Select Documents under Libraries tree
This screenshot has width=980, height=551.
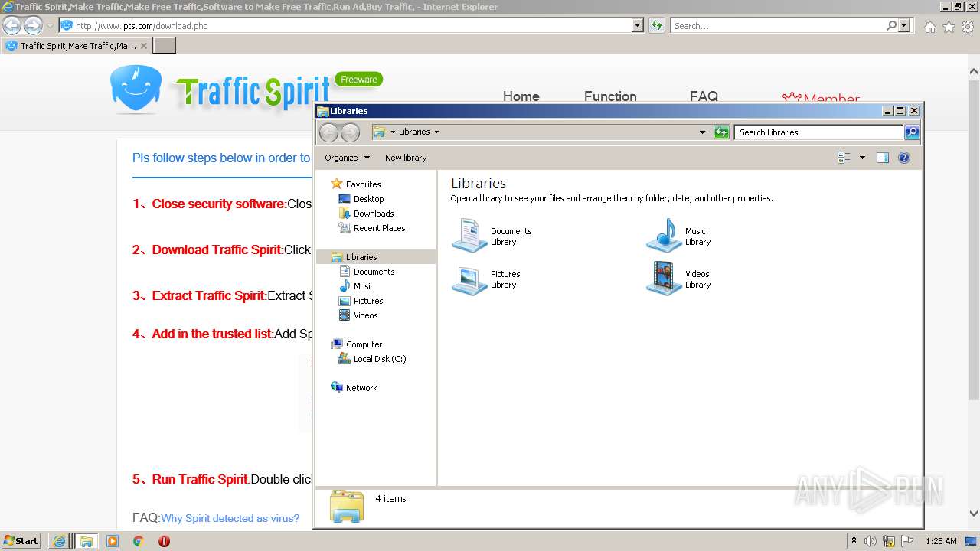tap(374, 272)
